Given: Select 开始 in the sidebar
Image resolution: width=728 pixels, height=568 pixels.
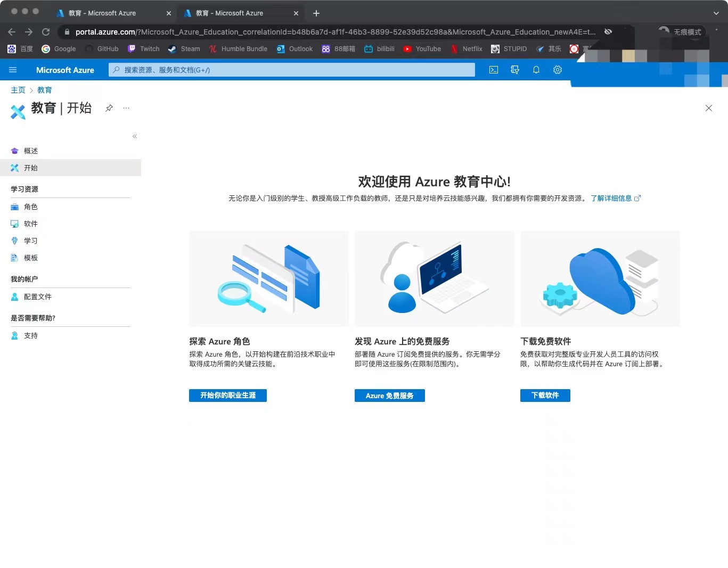Looking at the screenshot, I should pos(70,168).
